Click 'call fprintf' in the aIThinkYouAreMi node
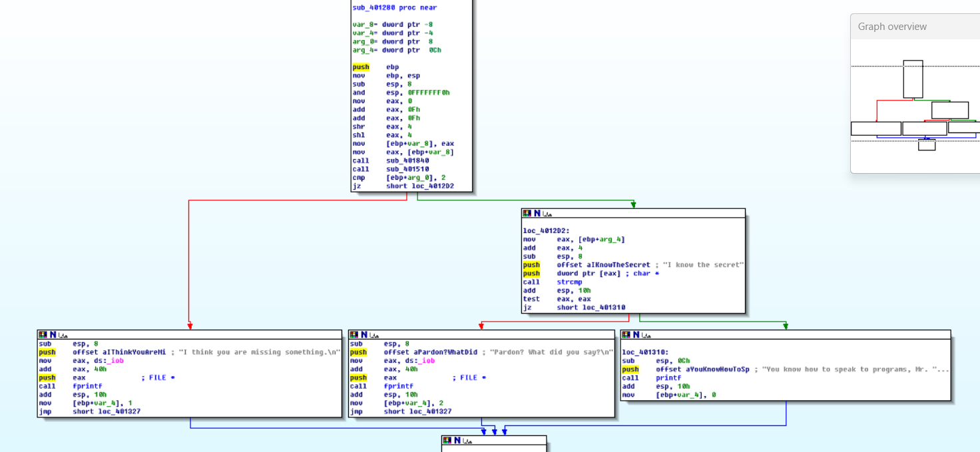 tap(71, 386)
